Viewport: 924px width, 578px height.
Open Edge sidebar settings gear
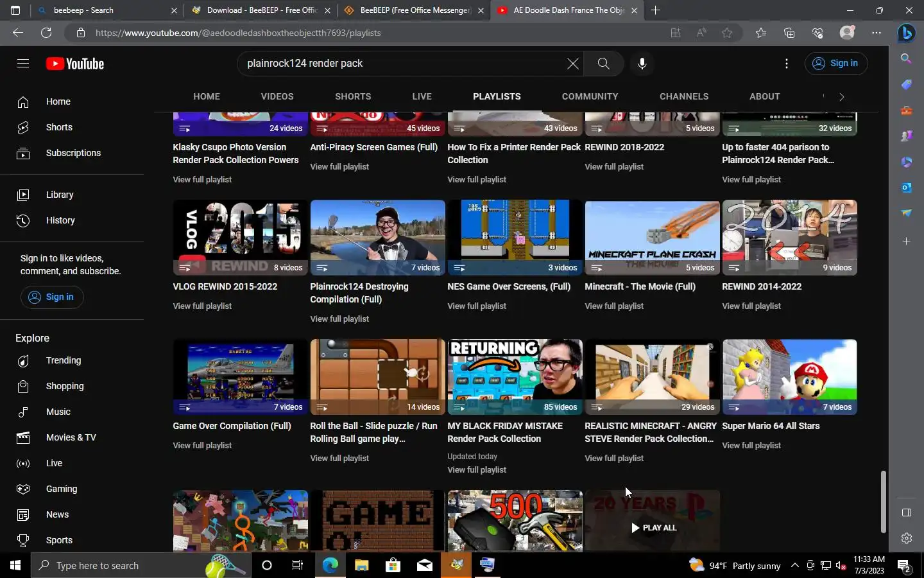click(x=906, y=538)
